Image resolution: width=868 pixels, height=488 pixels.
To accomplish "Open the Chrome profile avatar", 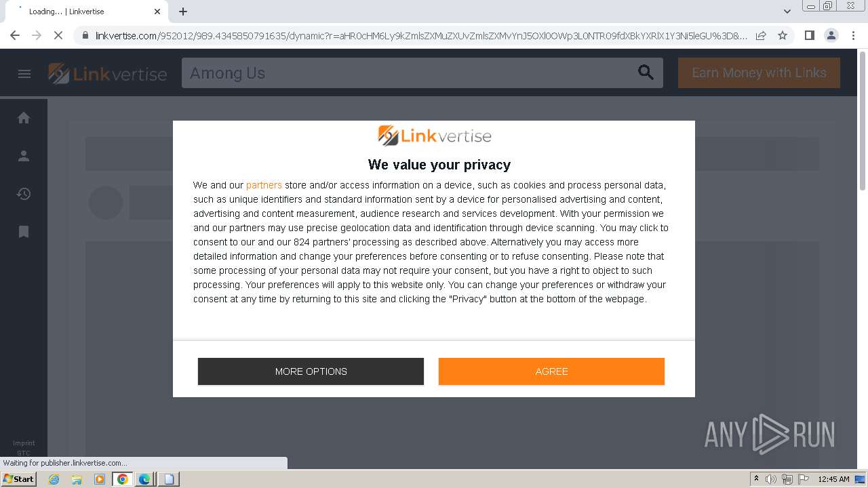I will coord(831,35).
